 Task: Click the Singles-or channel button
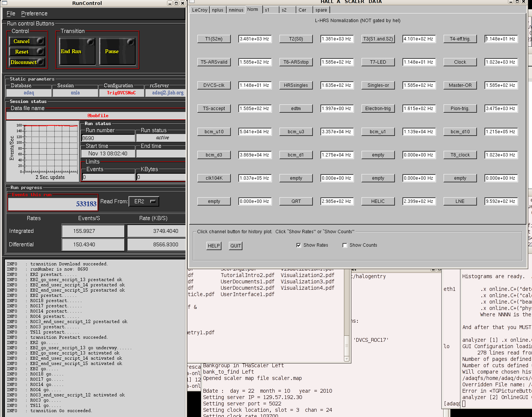pyautogui.click(x=378, y=85)
